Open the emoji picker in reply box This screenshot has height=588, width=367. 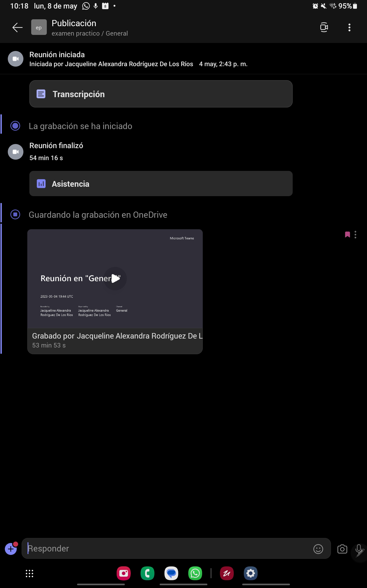click(318, 549)
